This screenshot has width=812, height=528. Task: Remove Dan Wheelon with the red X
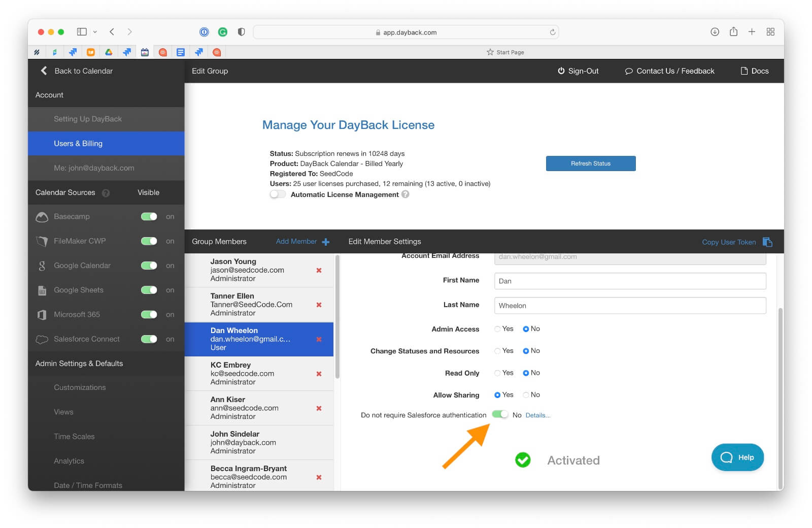(x=319, y=339)
